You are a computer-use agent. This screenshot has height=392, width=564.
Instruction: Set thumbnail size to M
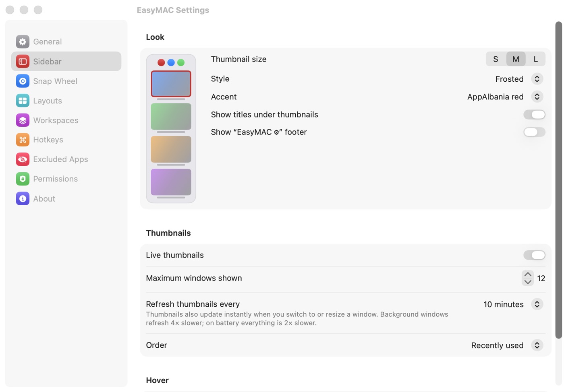(x=516, y=59)
